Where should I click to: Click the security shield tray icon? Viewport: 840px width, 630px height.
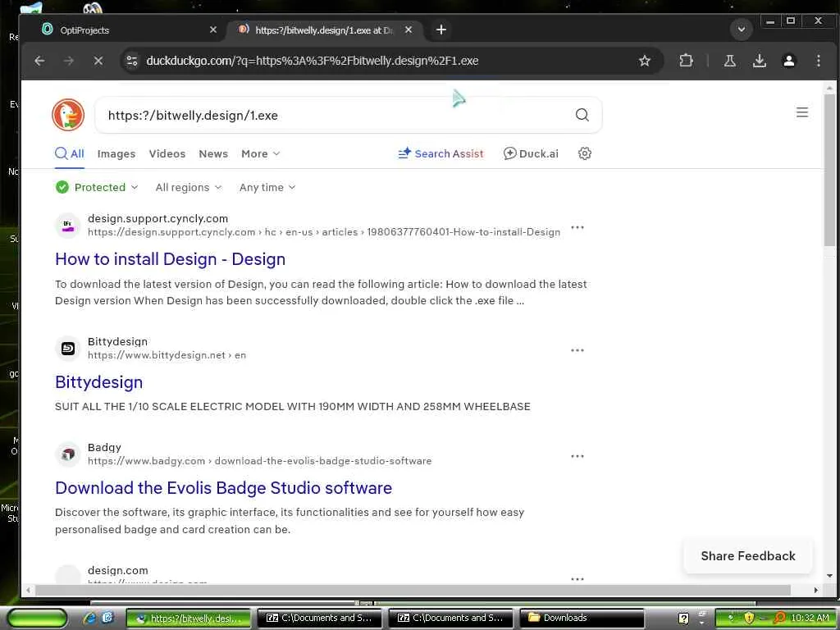(748, 618)
